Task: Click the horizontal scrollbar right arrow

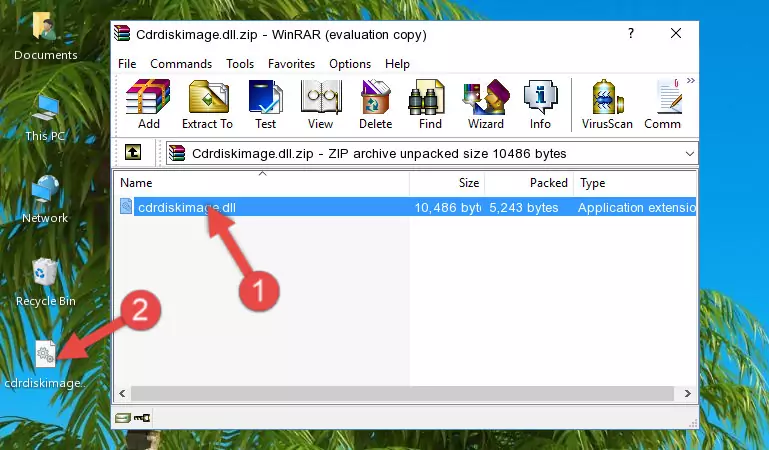Action: pyautogui.click(x=688, y=393)
